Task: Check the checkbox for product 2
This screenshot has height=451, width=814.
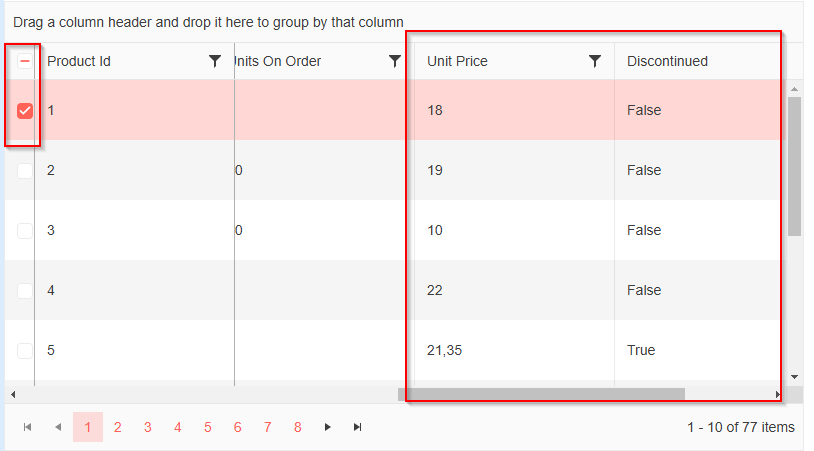Action: tap(25, 170)
